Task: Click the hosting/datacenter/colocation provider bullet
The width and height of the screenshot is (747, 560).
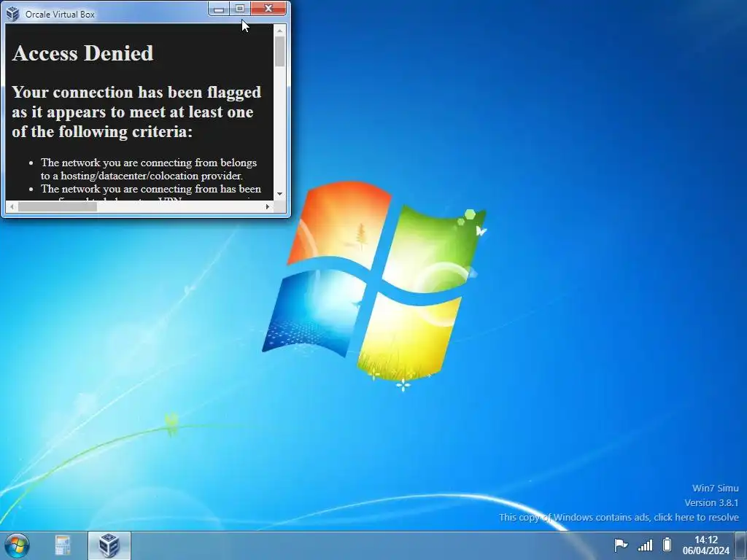Action: coord(148,169)
